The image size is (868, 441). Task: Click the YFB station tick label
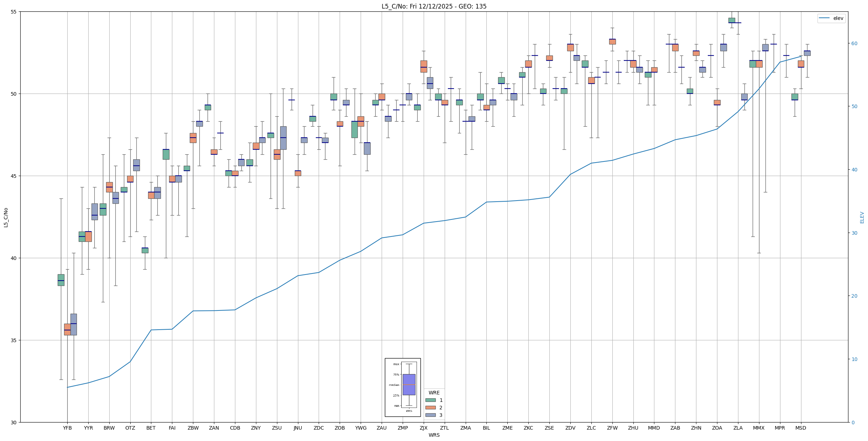point(67,428)
